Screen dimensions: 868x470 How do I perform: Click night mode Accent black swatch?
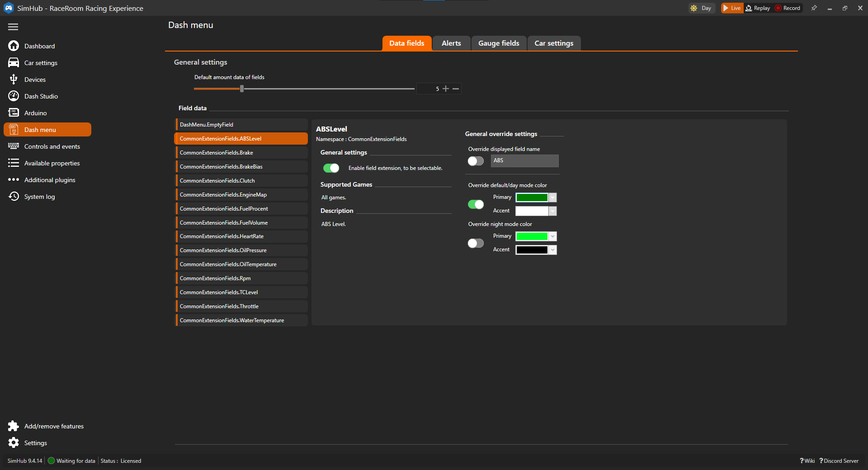click(x=532, y=250)
